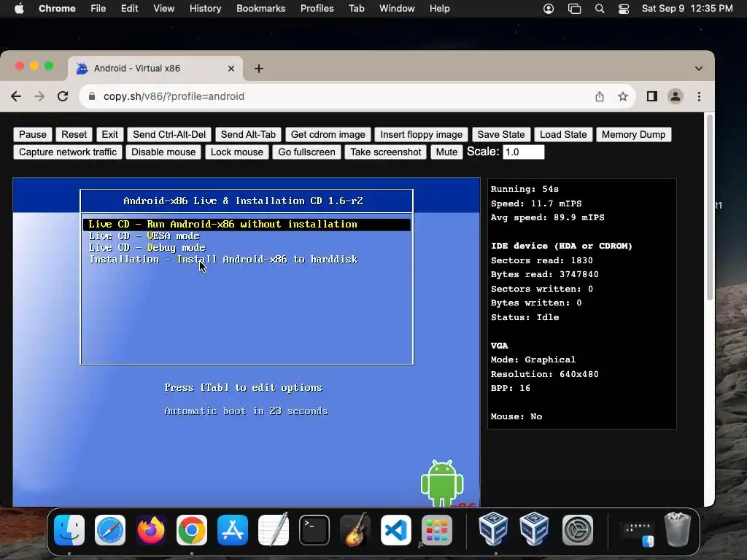
Task: Launch Safari from the Dock
Action: click(110, 530)
